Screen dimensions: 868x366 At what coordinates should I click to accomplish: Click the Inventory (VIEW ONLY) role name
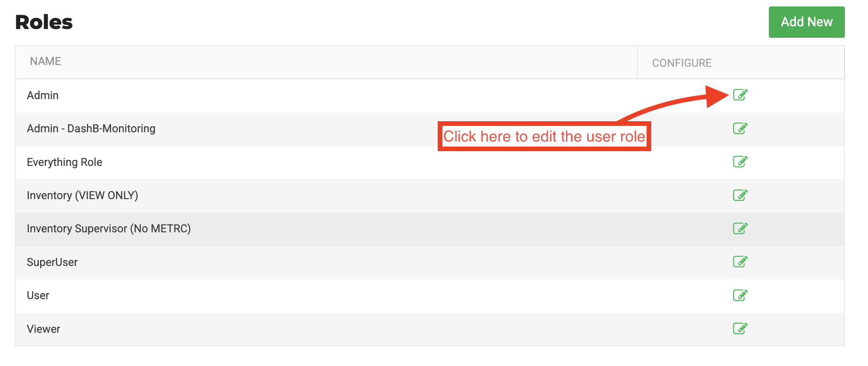82,195
